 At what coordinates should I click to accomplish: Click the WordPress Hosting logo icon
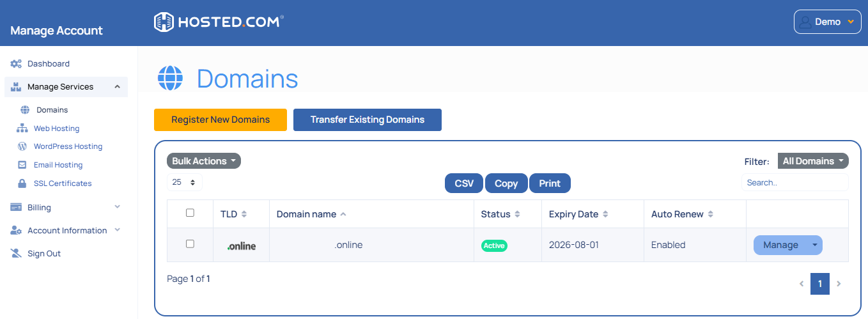click(22, 146)
